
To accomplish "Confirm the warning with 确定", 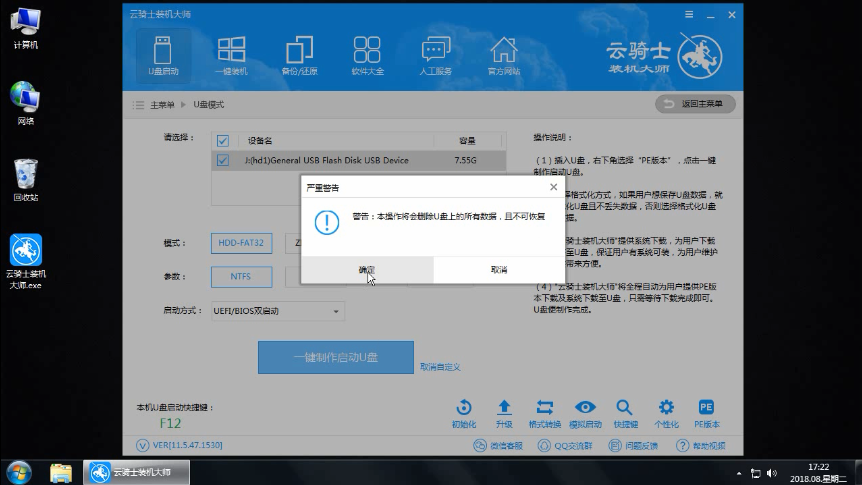I will tap(367, 270).
